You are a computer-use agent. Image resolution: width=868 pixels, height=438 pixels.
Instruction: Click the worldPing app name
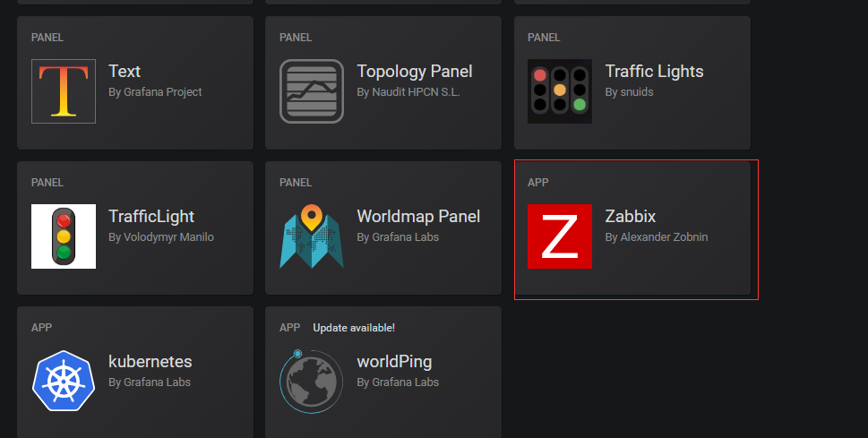(x=394, y=362)
